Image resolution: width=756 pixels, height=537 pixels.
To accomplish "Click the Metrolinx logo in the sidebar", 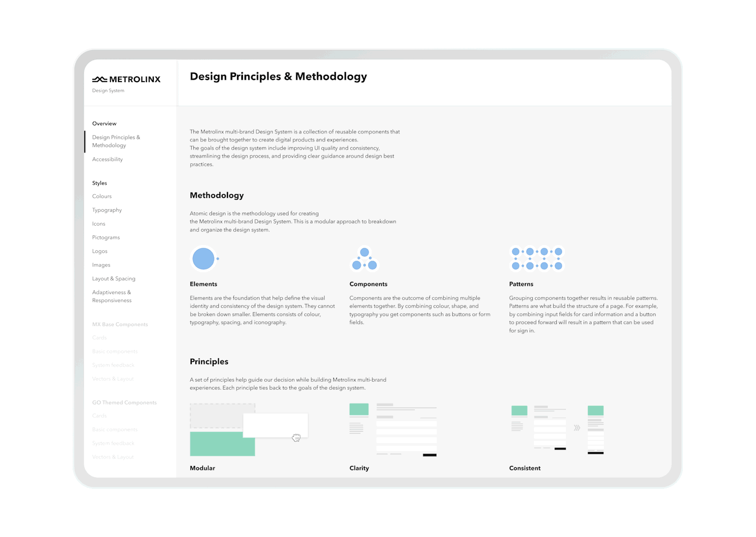I will coord(126,80).
